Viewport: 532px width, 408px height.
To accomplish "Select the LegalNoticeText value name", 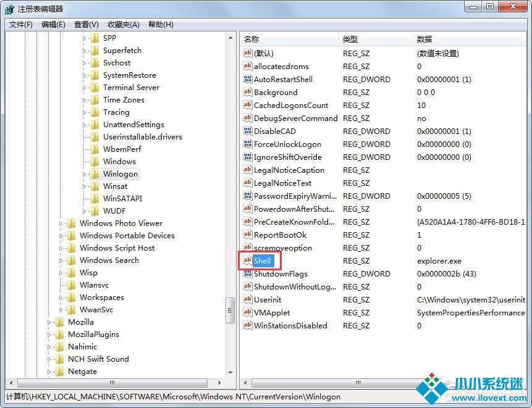I will tap(282, 183).
